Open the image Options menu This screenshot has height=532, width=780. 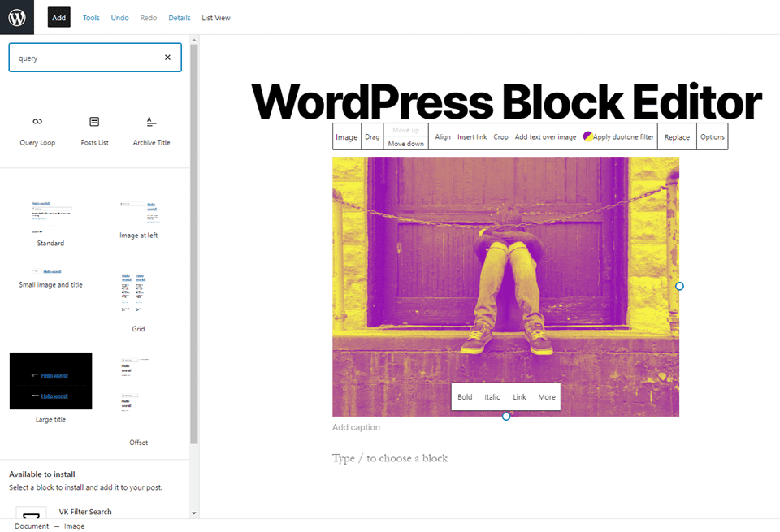point(713,136)
